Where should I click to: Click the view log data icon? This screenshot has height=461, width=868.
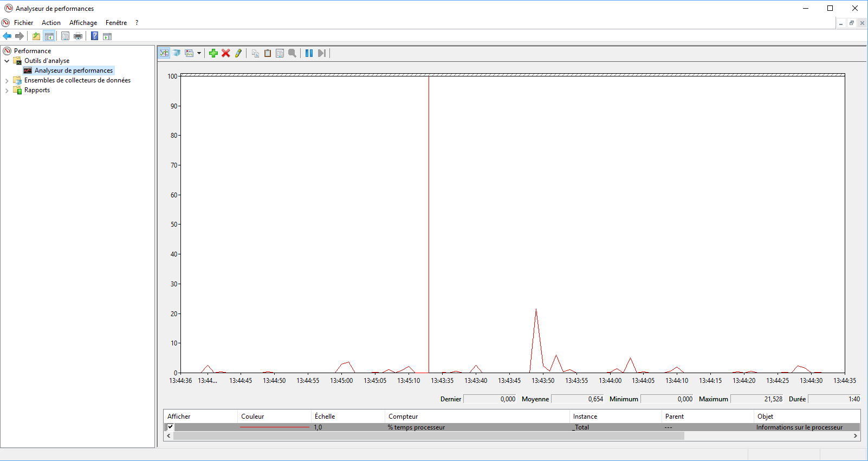click(x=177, y=53)
